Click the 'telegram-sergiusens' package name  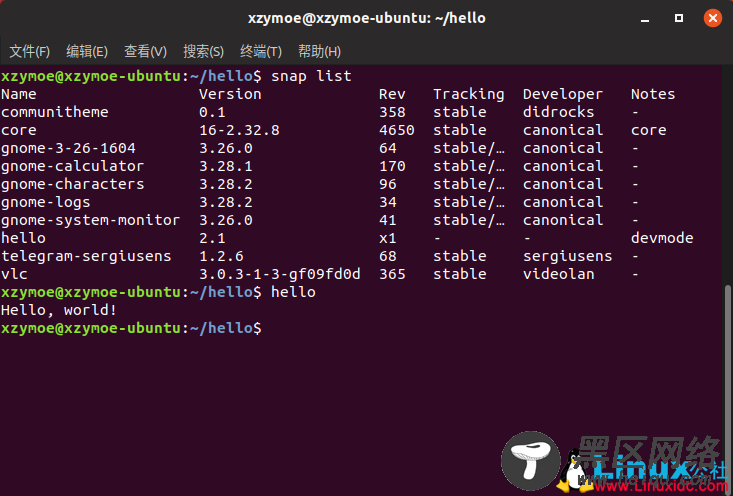pyautogui.click(x=86, y=256)
